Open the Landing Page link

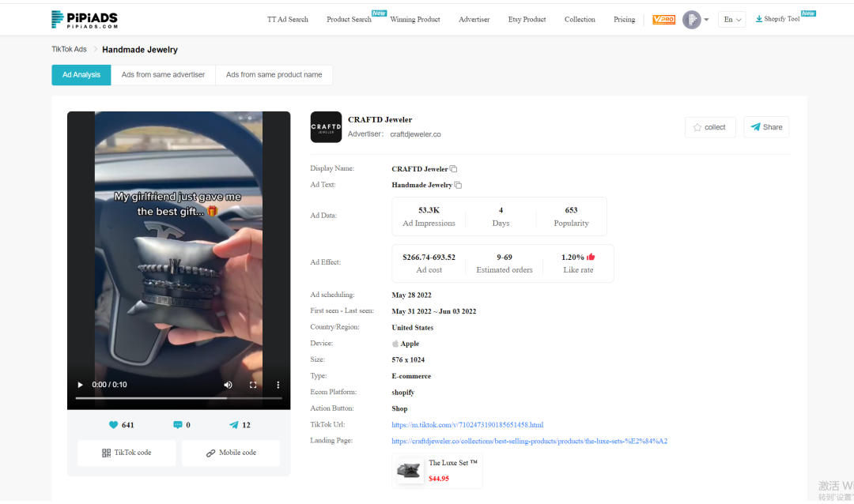[529, 442]
